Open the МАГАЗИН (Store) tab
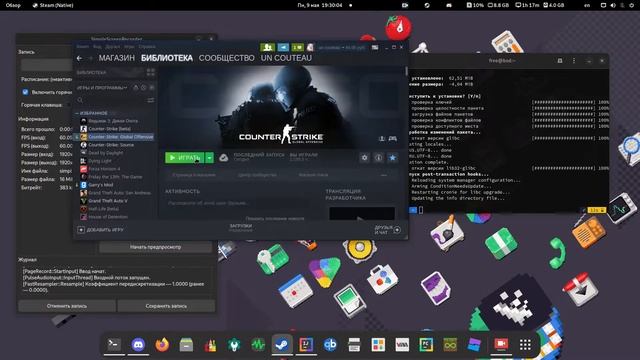Screen dimensions: 640x360 [x=116, y=58]
